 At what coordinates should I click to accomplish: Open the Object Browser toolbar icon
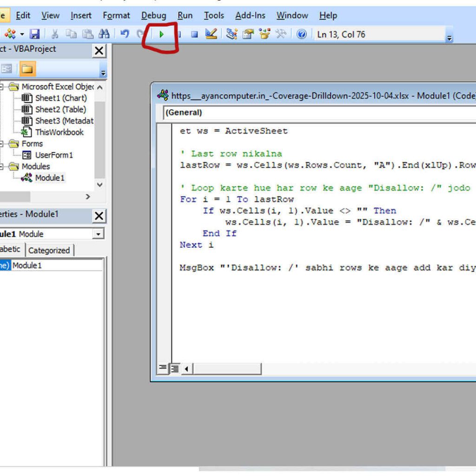click(x=264, y=34)
